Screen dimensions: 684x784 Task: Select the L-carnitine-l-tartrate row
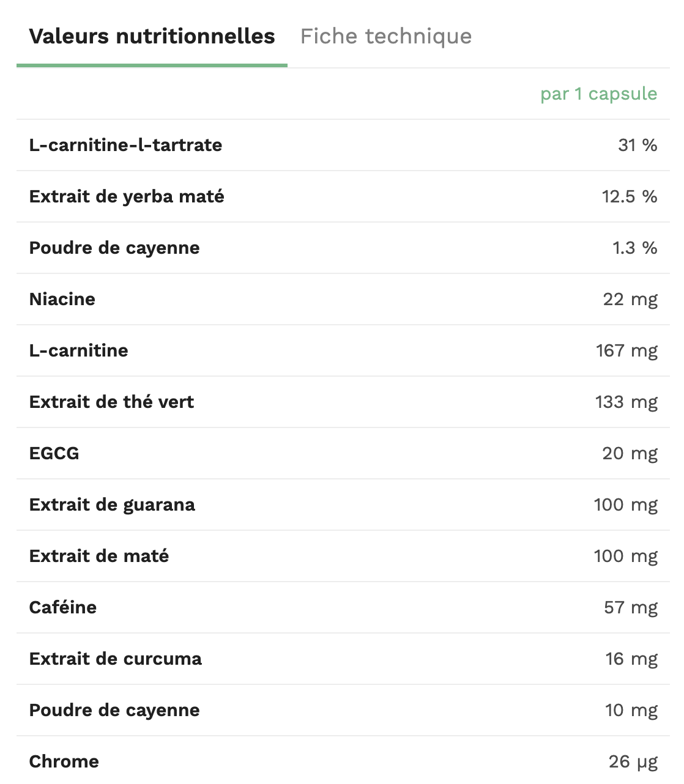pos(343,145)
